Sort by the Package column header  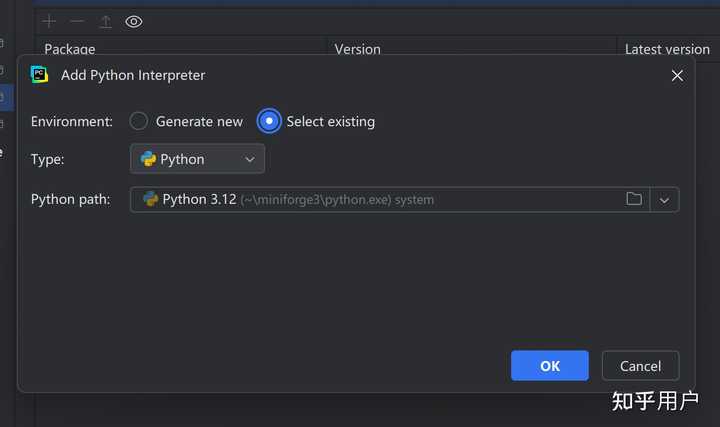70,49
